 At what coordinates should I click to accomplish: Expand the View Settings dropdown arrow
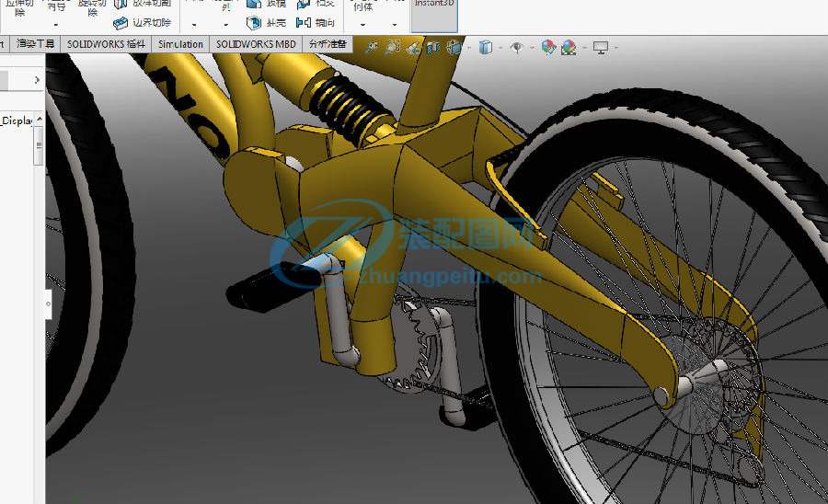pyautogui.click(x=615, y=48)
